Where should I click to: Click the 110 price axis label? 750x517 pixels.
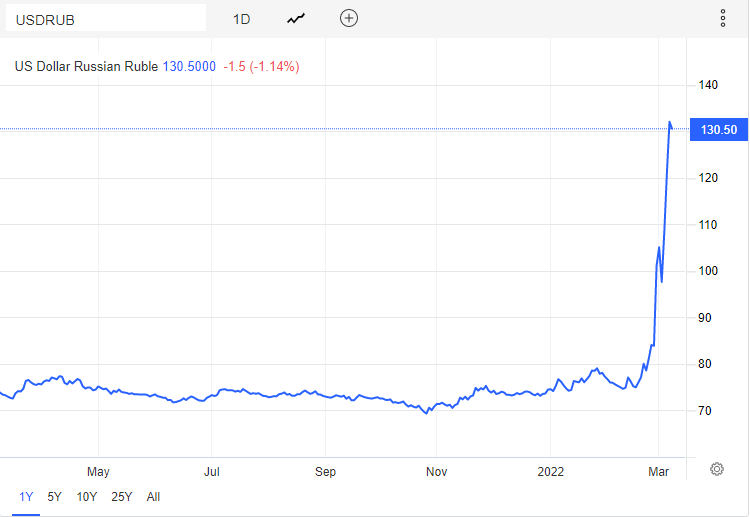tap(708, 225)
